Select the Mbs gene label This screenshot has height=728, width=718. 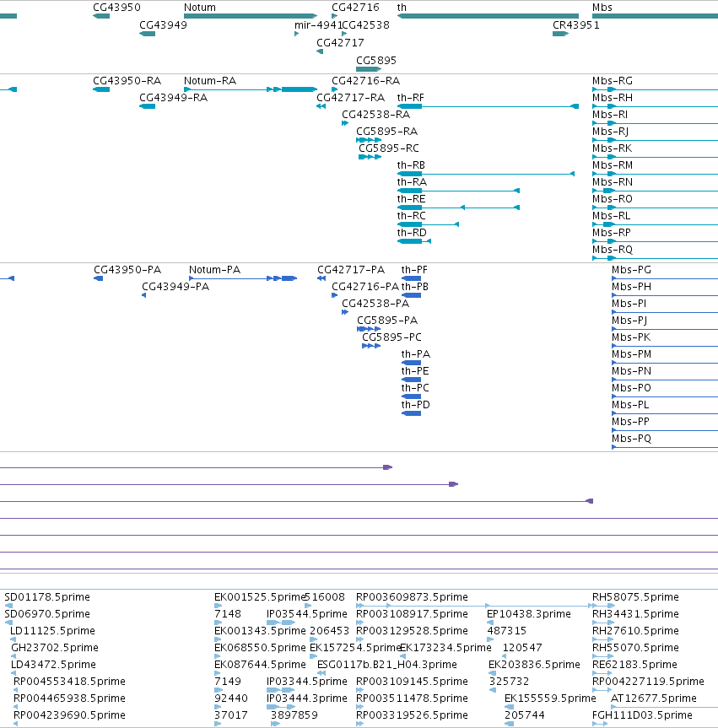coord(602,8)
